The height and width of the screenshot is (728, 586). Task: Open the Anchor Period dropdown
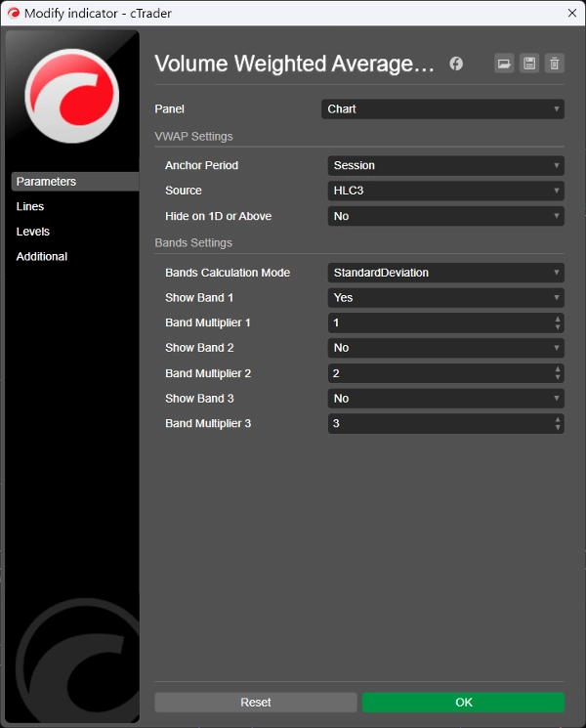click(x=445, y=166)
